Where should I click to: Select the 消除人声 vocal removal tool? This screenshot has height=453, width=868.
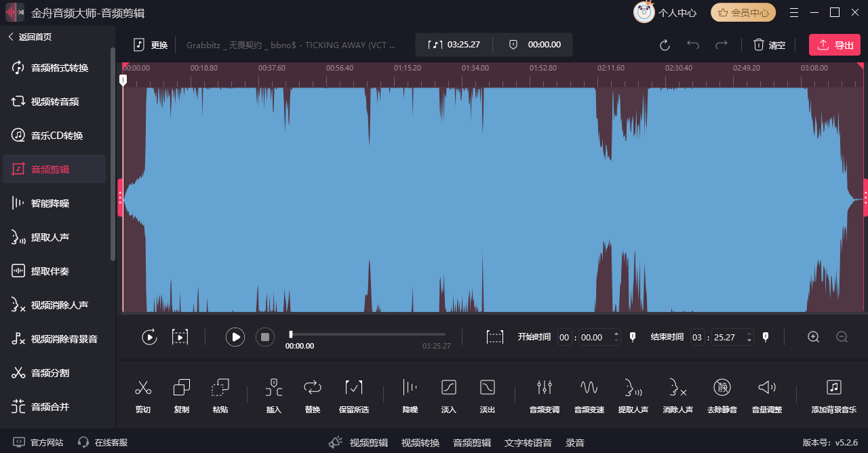pos(677,396)
